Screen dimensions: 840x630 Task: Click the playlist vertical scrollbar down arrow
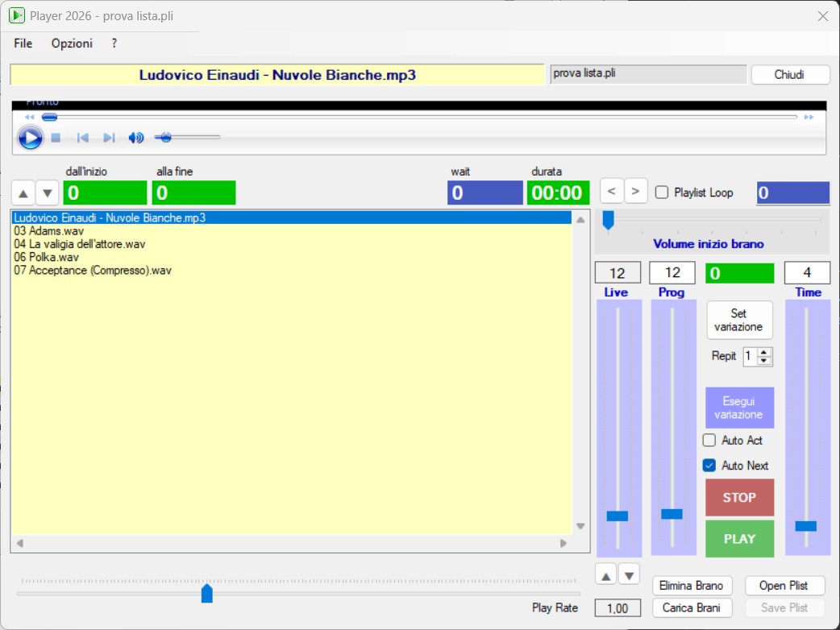[x=580, y=526]
